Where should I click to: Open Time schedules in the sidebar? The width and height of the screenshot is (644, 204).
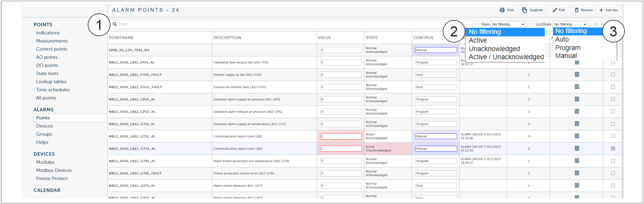point(53,90)
